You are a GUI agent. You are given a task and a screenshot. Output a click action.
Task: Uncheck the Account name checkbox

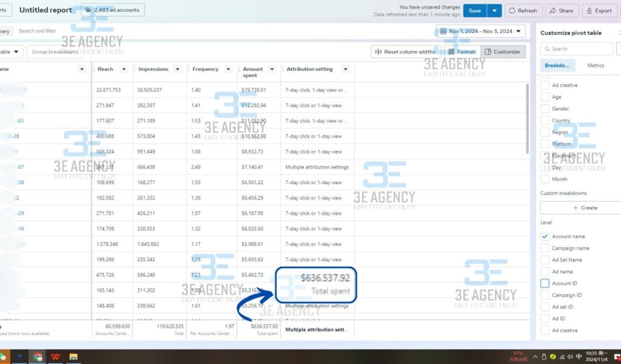point(545,236)
